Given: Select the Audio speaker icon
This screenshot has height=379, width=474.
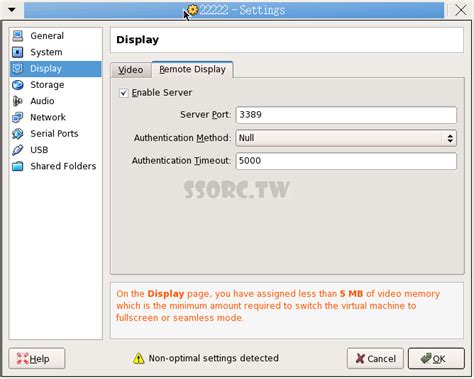Looking at the screenshot, I should (x=18, y=101).
